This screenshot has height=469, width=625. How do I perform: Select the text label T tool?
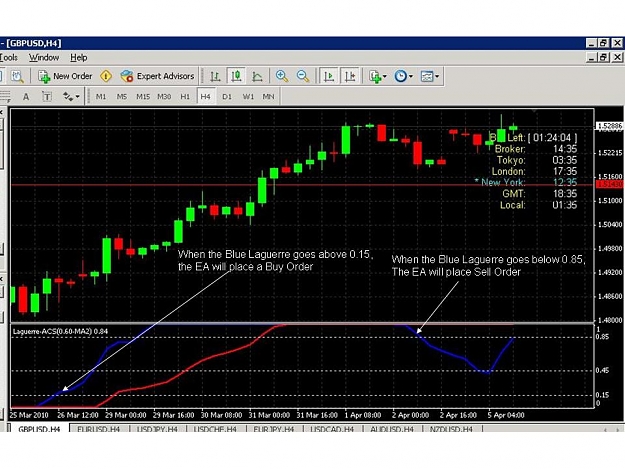pos(47,96)
